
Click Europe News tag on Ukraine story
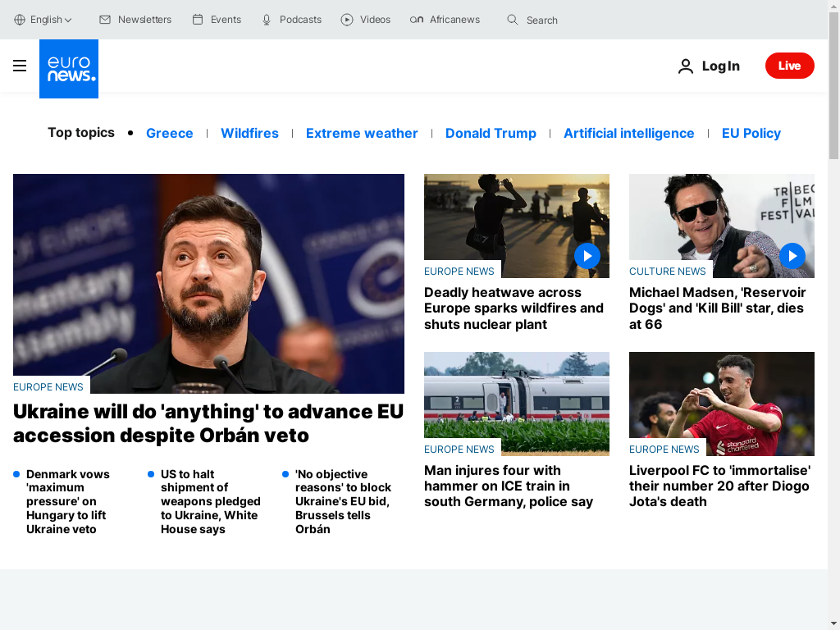coord(48,387)
